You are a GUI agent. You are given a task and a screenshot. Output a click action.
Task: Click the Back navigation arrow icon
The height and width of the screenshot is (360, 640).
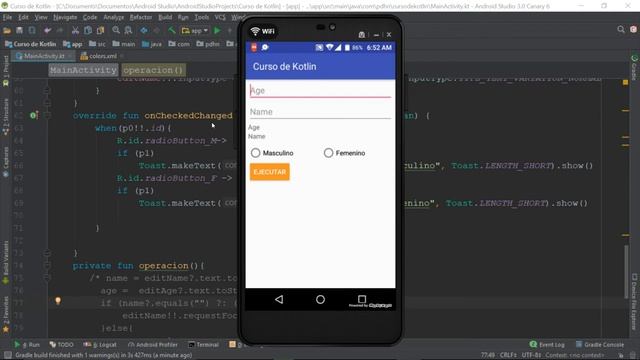144,31
